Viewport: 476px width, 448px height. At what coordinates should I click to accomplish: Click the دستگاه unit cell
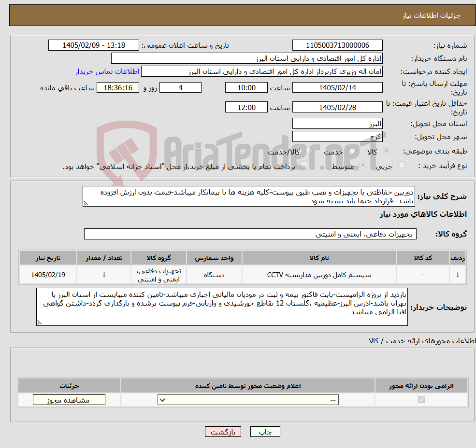(214, 275)
